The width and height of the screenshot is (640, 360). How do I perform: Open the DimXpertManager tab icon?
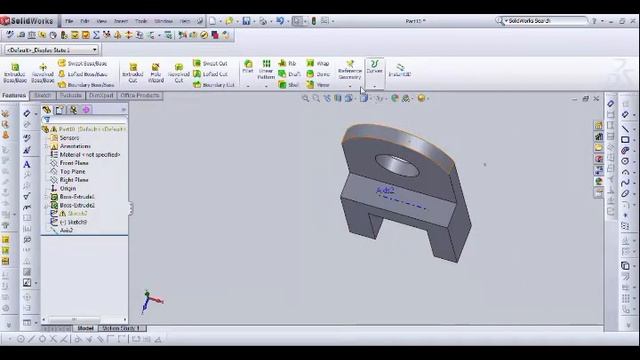(x=86, y=109)
